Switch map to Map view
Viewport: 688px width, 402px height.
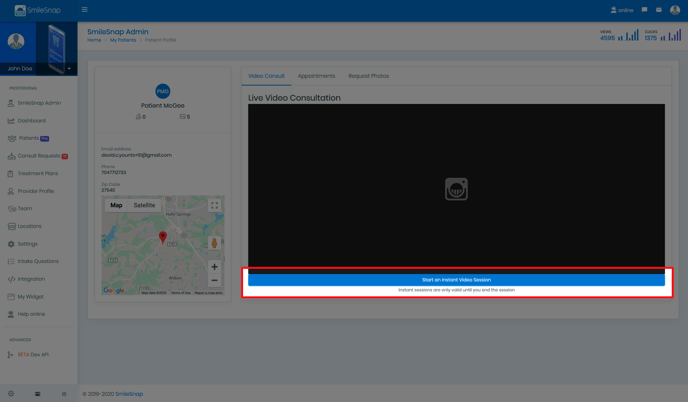point(116,205)
